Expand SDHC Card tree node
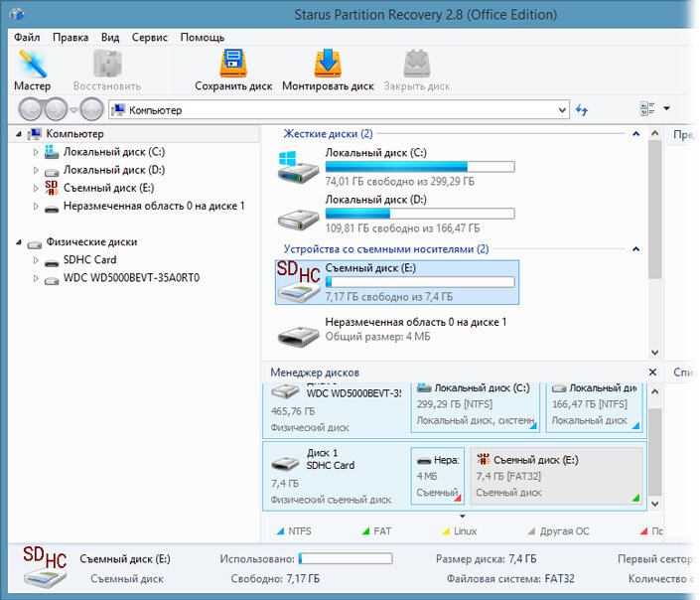 tap(36, 260)
